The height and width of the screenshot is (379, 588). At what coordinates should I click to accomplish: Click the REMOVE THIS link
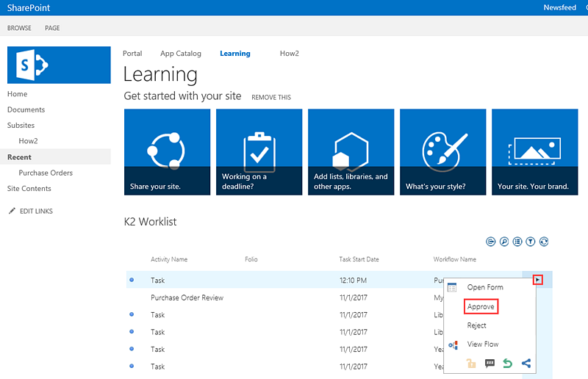tap(271, 97)
